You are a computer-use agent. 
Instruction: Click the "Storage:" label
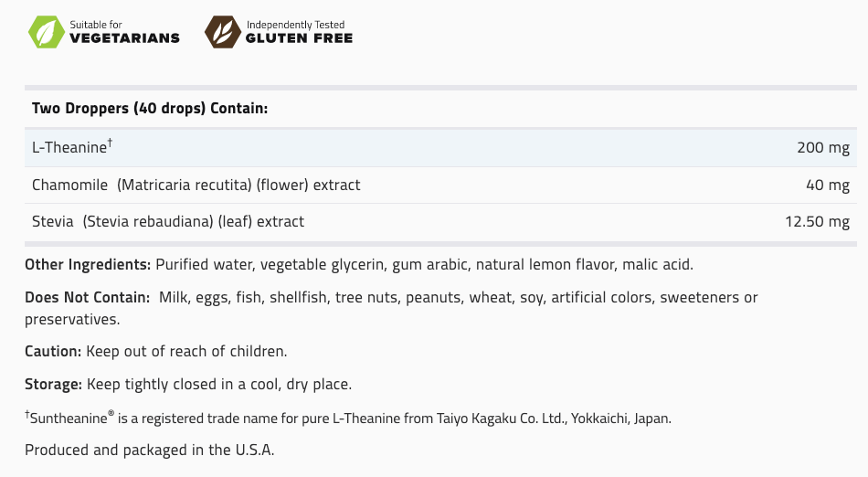(54, 384)
